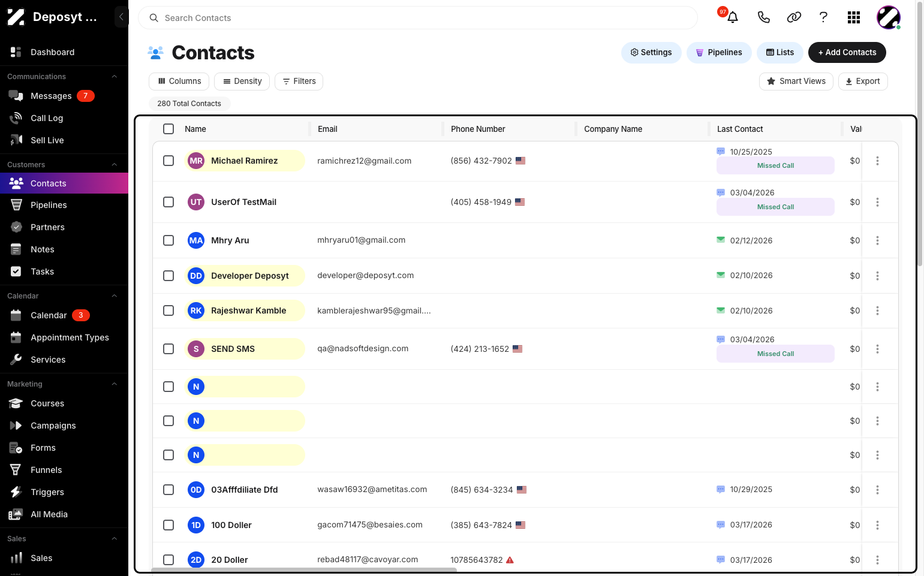924x576 pixels.
Task: Collapse the Calendar sidebar section
Action: 115,295
